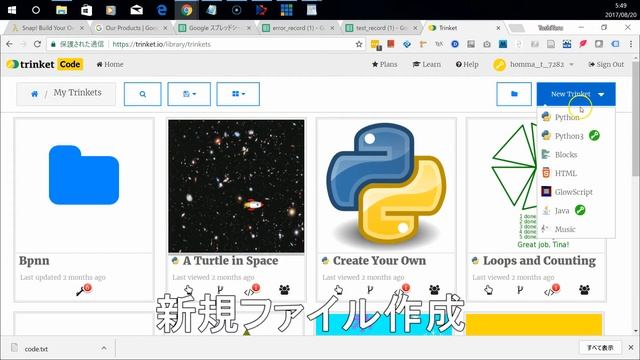The image size is (640, 360).
Task: Open Cortana circle on taskbar
Action: coord(36,10)
